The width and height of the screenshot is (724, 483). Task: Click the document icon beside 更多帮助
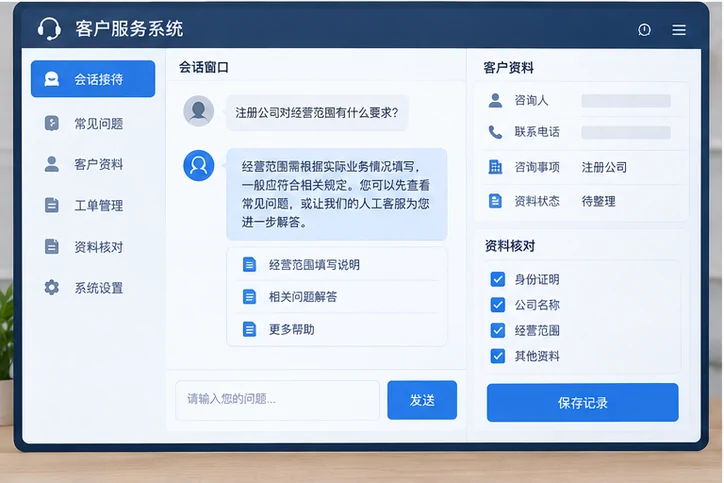(249, 329)
